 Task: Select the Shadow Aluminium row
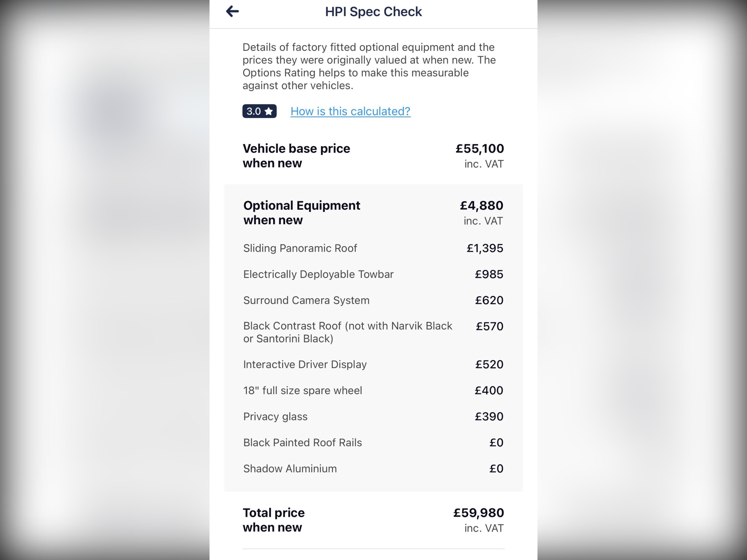[x=290, y=468]
